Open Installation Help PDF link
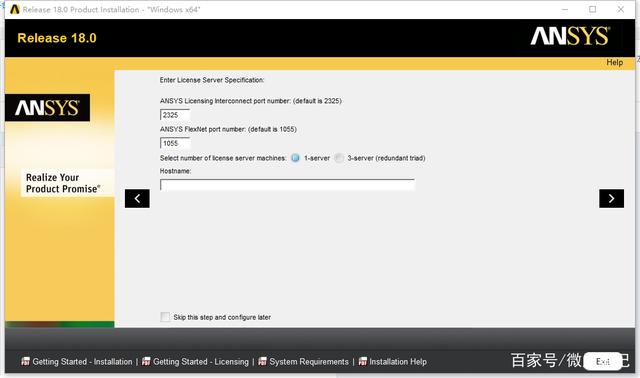640x378 pixels. coord(398,362)
